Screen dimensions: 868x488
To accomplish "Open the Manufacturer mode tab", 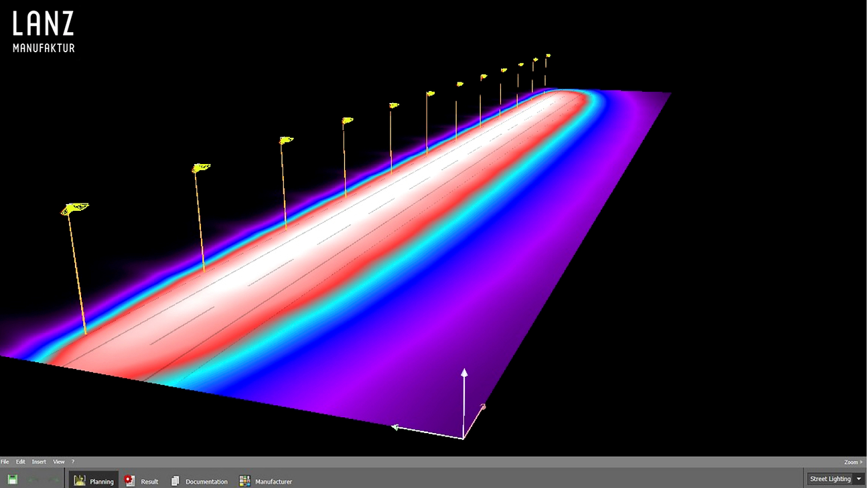I will [x=266, y=481].
